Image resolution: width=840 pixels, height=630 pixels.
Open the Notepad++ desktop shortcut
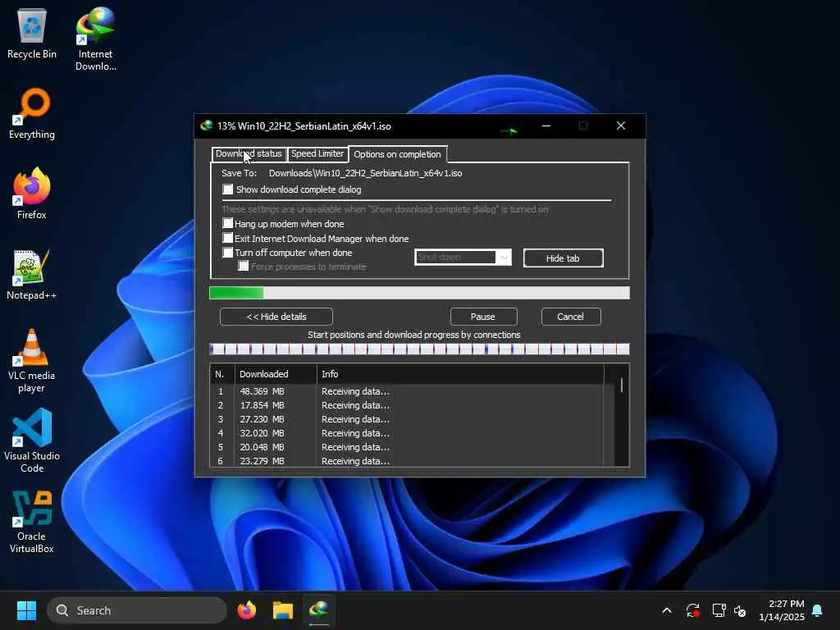(32, 275)
